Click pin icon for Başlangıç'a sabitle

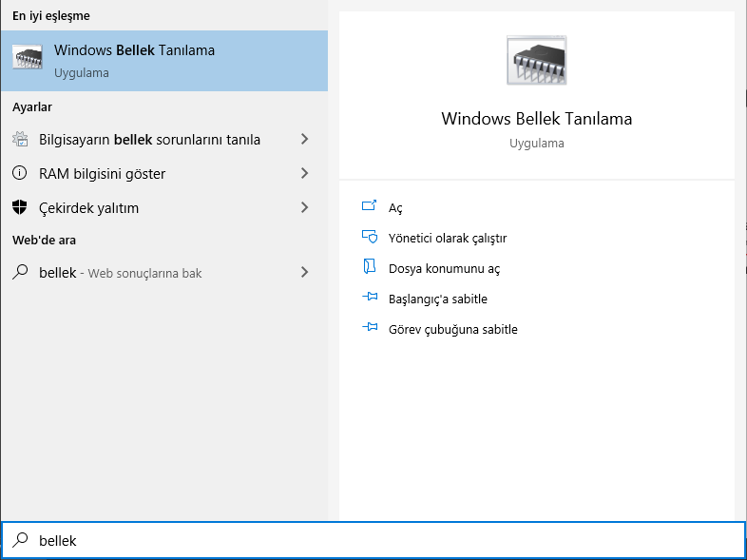tap(370, 297)
